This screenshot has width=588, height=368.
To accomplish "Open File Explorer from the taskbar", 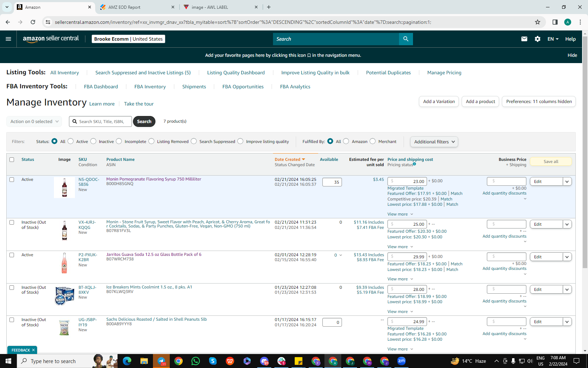I will (144, 361).
